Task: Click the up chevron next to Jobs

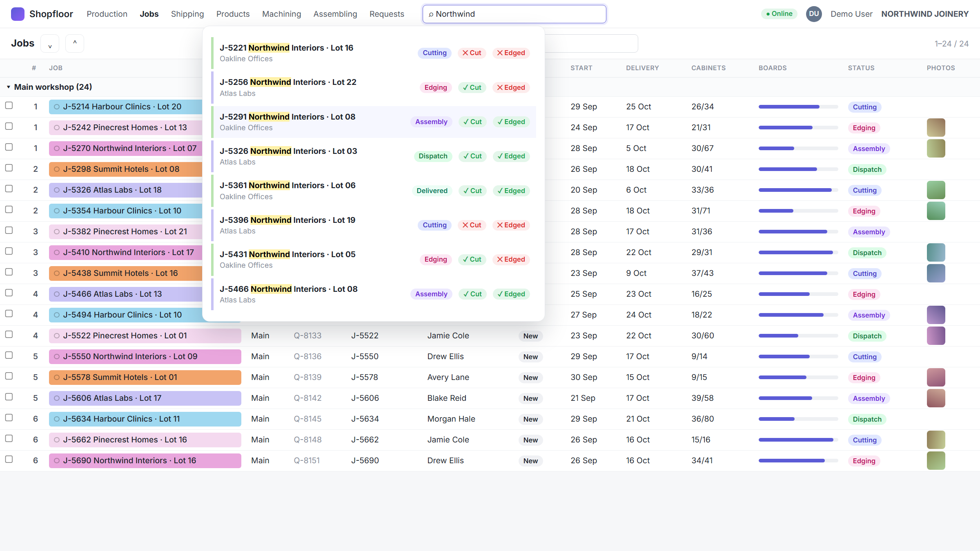Action: click(75, 43)
